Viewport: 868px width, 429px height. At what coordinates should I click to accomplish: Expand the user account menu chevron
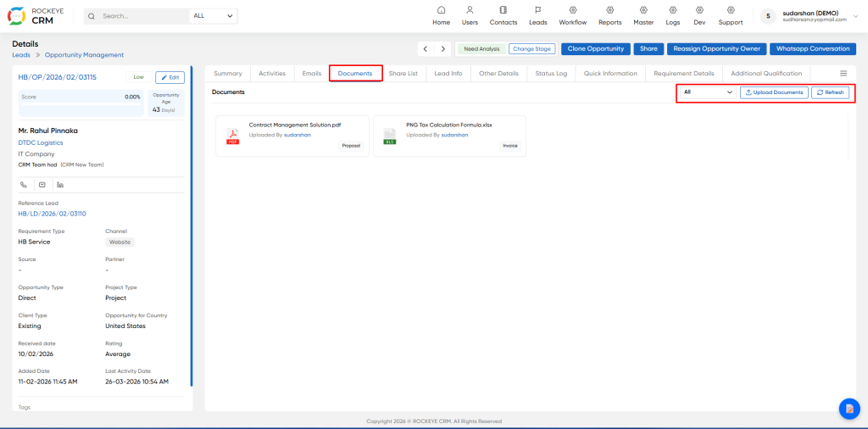(856, 16)
